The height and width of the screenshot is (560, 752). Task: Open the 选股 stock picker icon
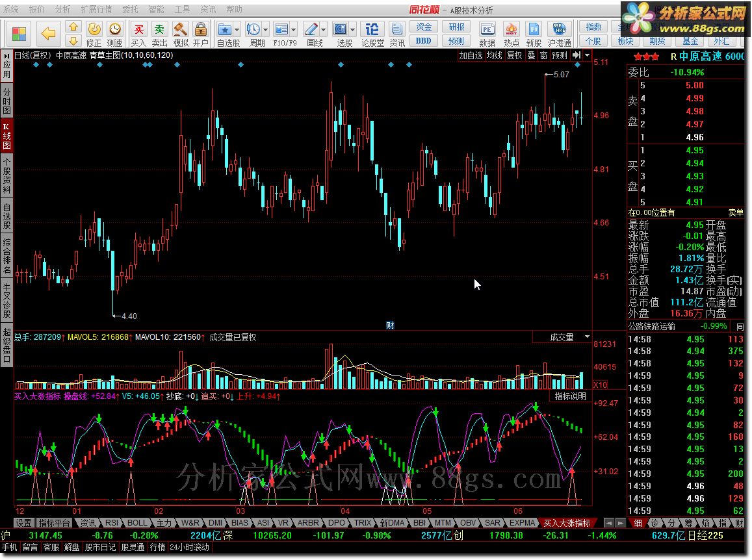(x=341, y=30)
